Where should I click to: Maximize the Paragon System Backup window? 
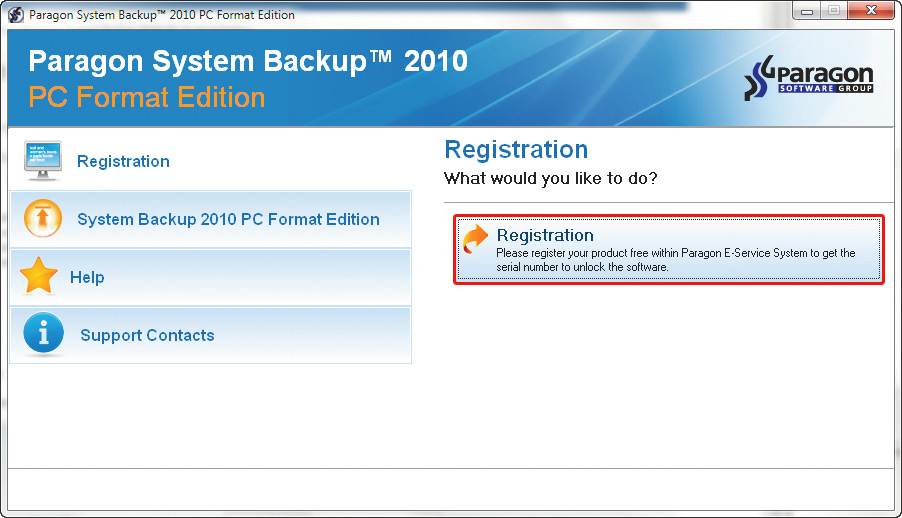834,11
